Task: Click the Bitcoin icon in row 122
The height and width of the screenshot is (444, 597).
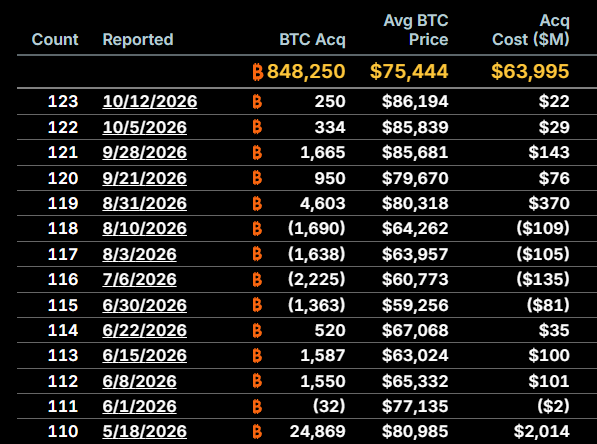Action: 257,127
